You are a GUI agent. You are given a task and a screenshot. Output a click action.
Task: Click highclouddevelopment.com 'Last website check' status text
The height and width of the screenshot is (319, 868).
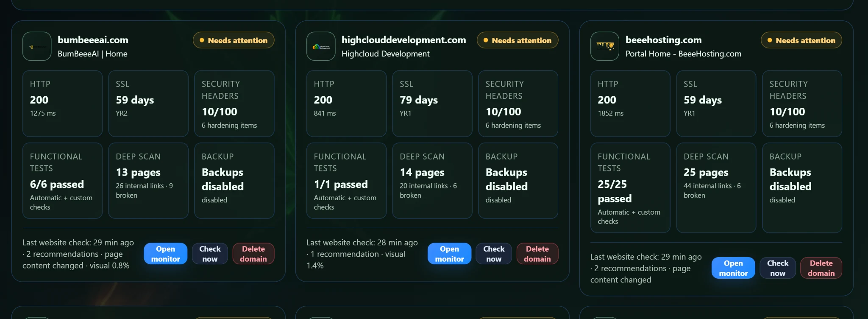(362, 254)
